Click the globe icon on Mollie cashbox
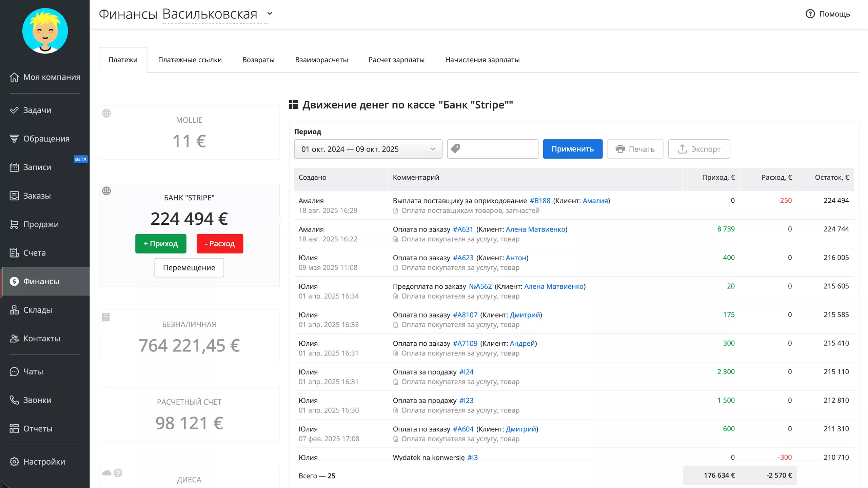868x488 pixels. pos(106,113)
